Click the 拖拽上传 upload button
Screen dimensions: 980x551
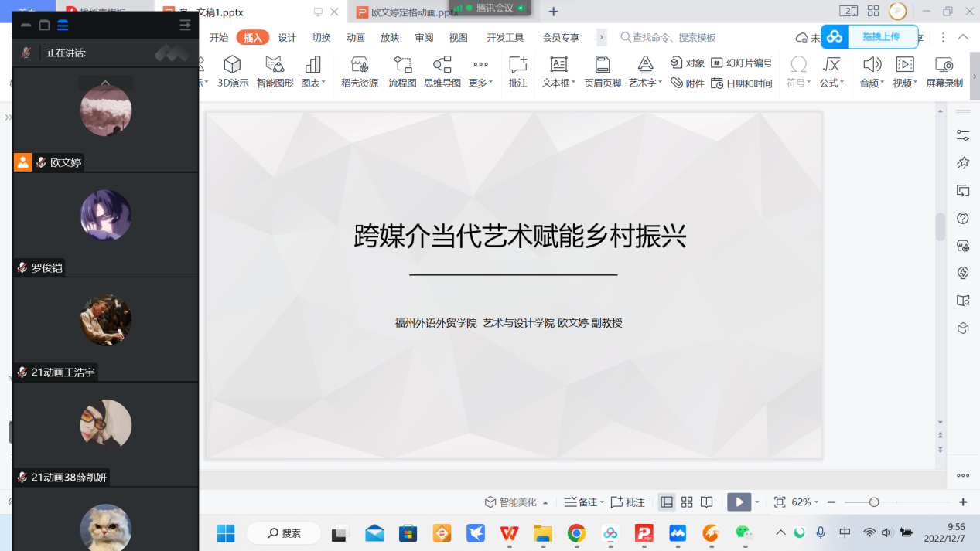pyautogui.click(x=880, y=37)
